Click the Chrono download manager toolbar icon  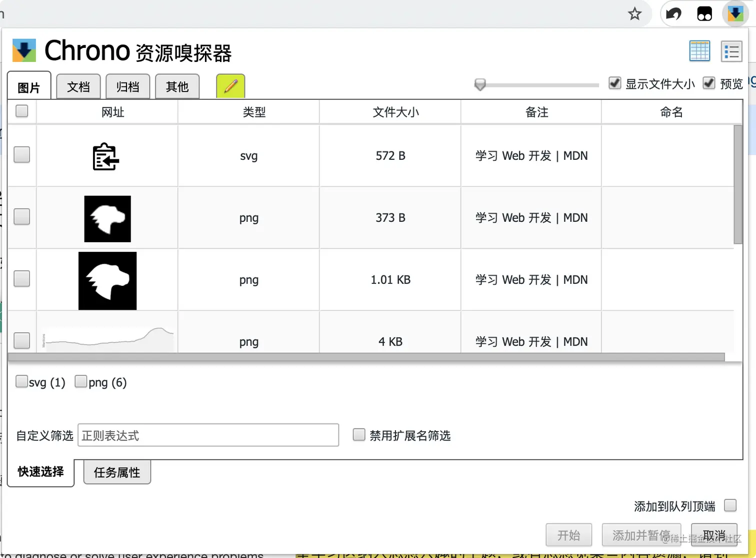[735, 13]
